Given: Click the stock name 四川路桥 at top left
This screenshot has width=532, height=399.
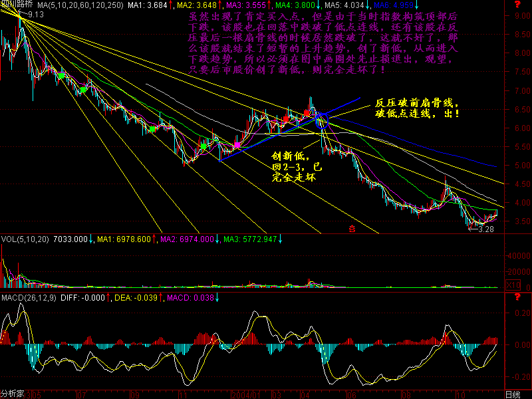Looking at the screenshot, I should [17, 5].
